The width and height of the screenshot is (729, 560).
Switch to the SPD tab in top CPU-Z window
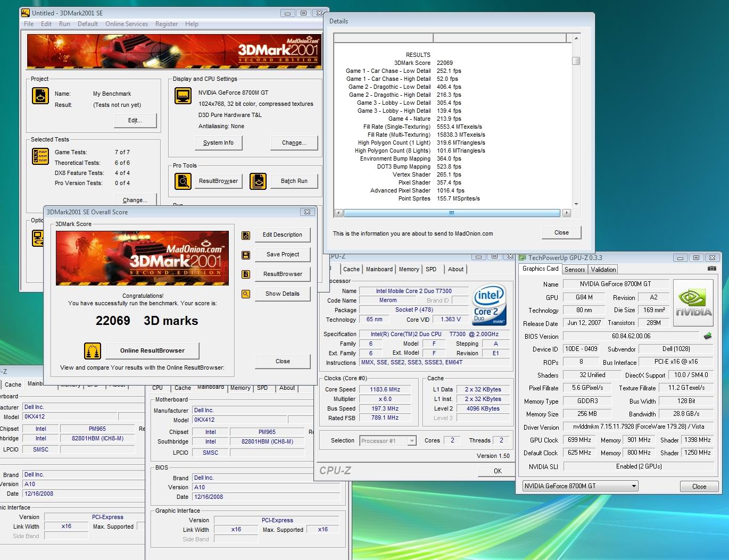click(431, 270)
